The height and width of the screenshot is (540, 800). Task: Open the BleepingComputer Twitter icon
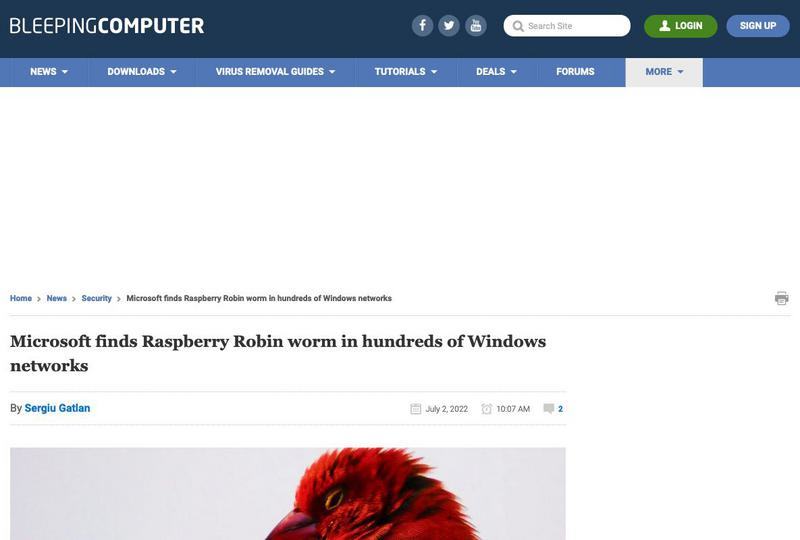pyautogui.click(x=449, y=26)
